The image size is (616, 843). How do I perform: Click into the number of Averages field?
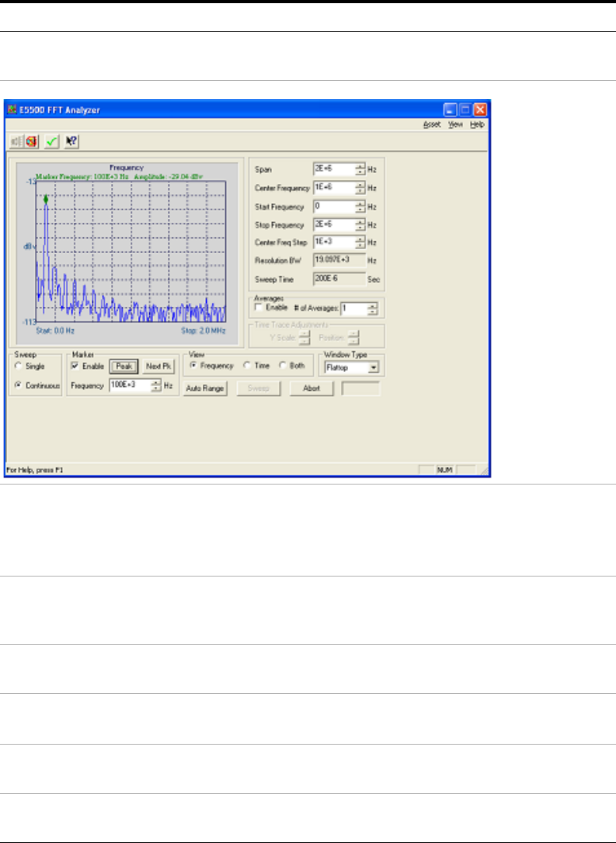(x=354, y=308)
